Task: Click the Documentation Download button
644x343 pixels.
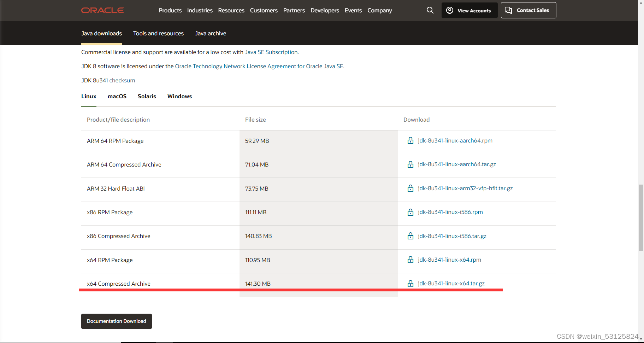Action: pos(117,321)
